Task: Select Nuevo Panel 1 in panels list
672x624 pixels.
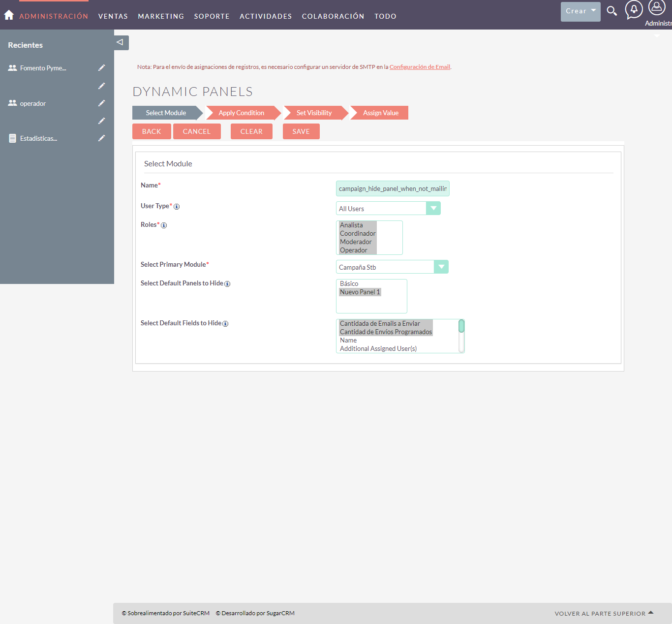Action: (x=360, y=292)
